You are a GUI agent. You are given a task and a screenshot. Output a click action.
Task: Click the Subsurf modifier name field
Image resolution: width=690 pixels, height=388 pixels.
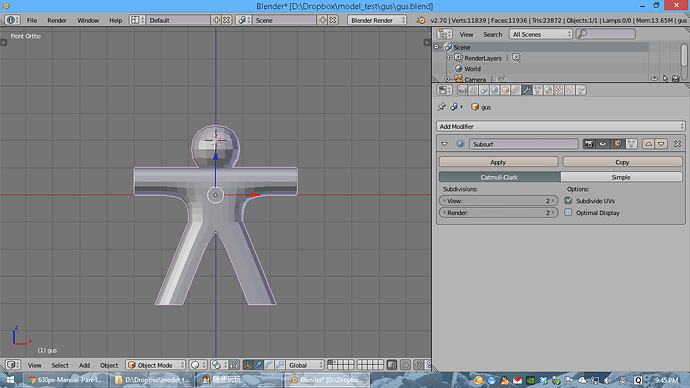tap(523, 144)
